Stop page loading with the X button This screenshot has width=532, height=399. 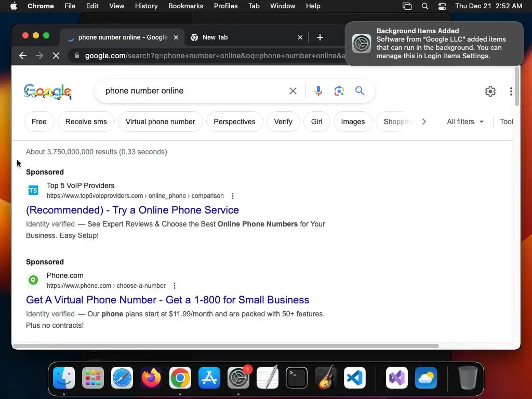(56, 56)
